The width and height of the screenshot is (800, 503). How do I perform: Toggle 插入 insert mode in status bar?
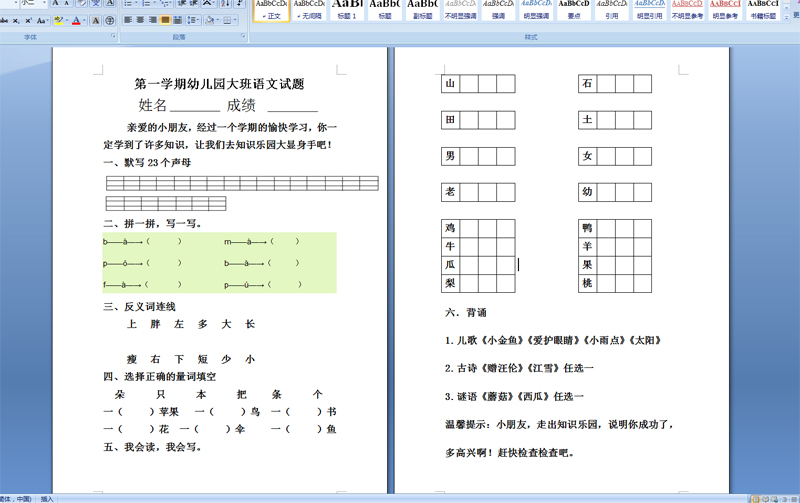click(47, 499)
